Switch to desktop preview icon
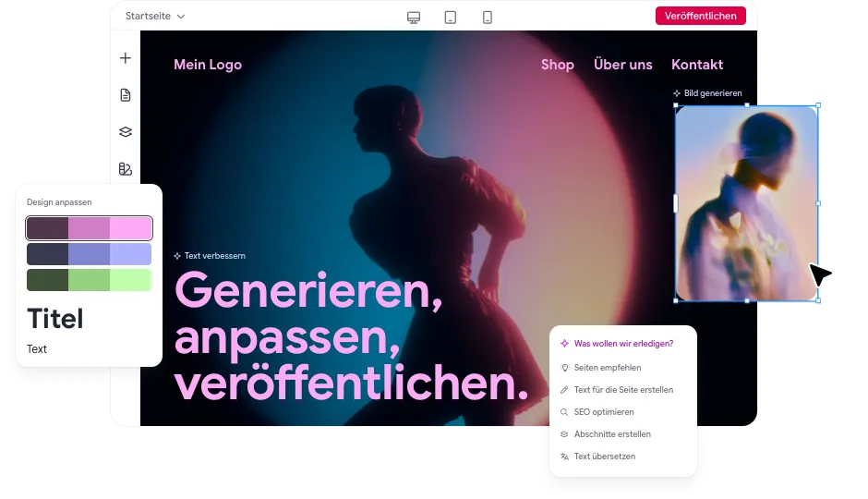Image resolution: width=868 pixels, height=499 pixels. pyautogui.click(x=414, y=18)
